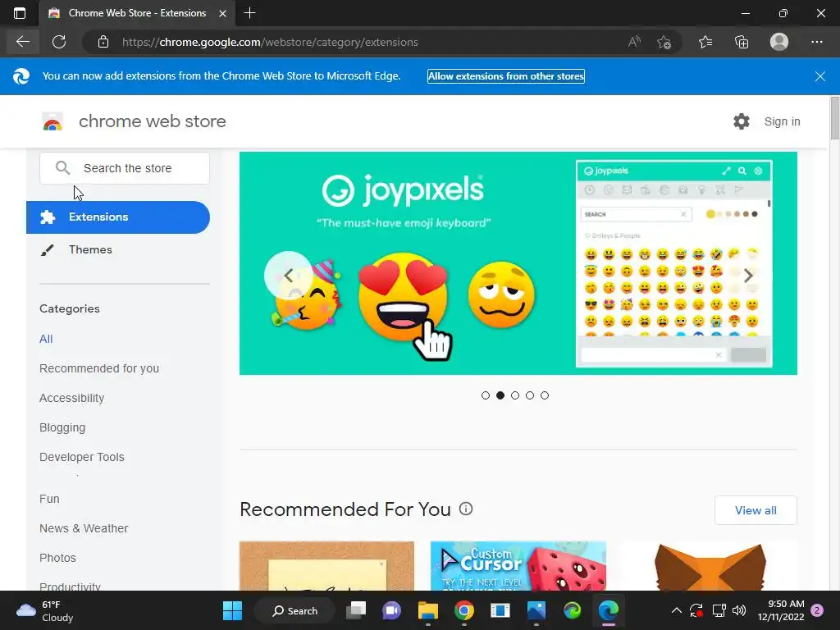Open the Windows Start menu
Image resolution: width=840 pixels, height=630 pixels.
(x=232, y=610)
